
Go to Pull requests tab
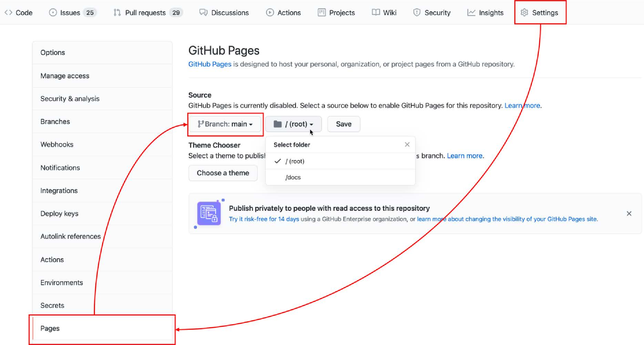pos(148,13)
